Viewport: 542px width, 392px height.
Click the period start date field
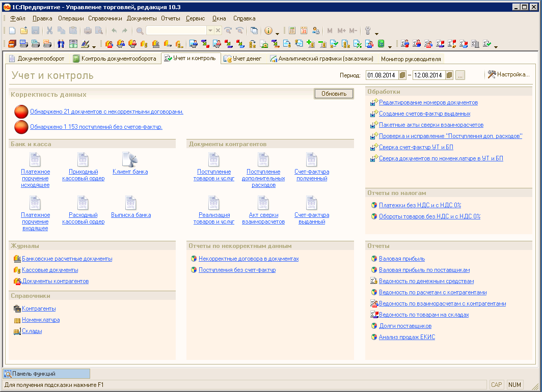point(382,75)
